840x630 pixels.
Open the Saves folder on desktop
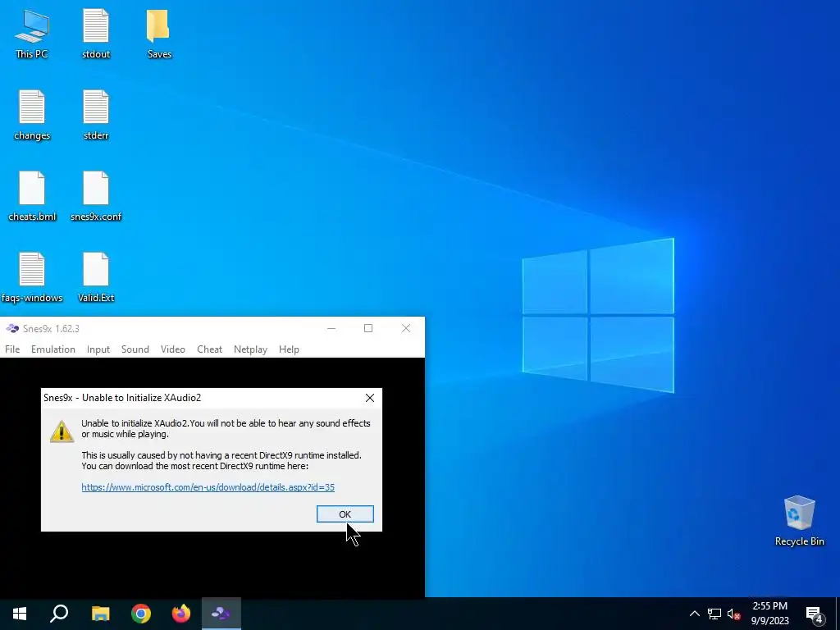coord(159,33)
